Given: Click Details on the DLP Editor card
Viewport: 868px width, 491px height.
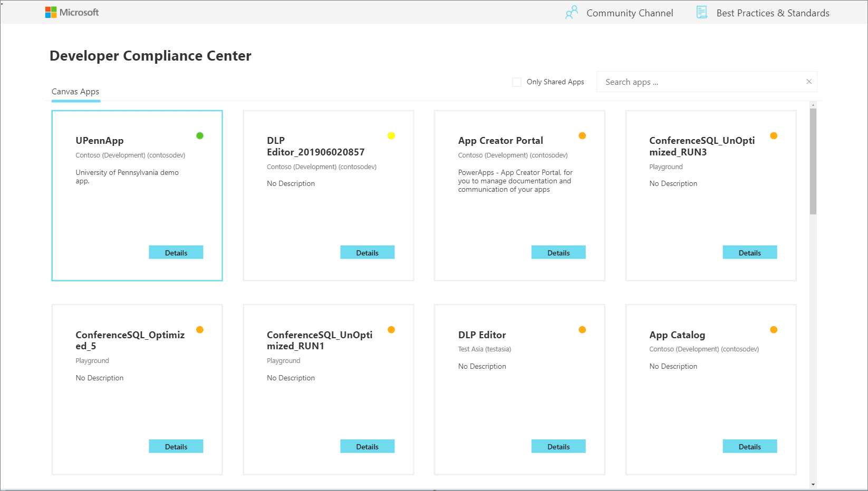Looking at the screenshot, I should coord(558,446).
